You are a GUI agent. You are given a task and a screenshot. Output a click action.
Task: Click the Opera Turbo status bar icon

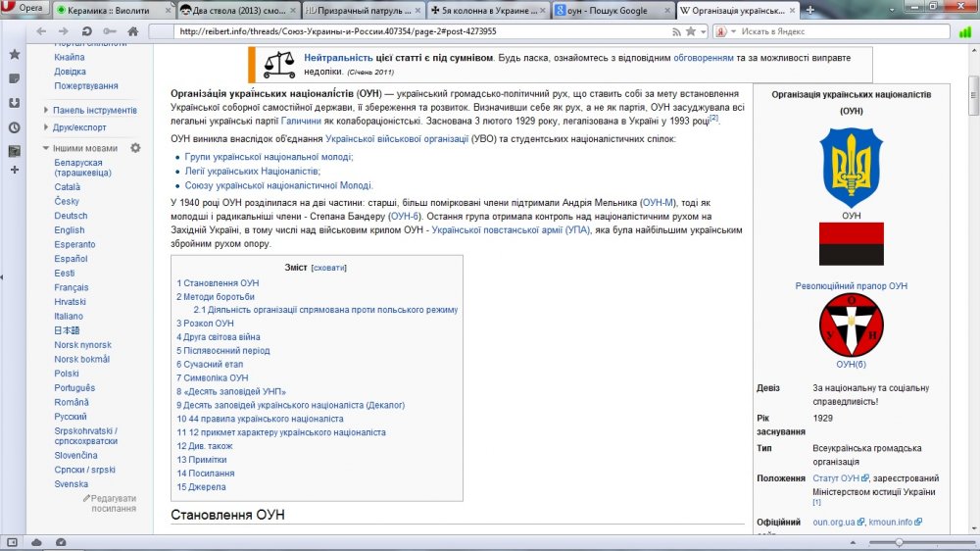pyautogui.click(x=61, y=542)
